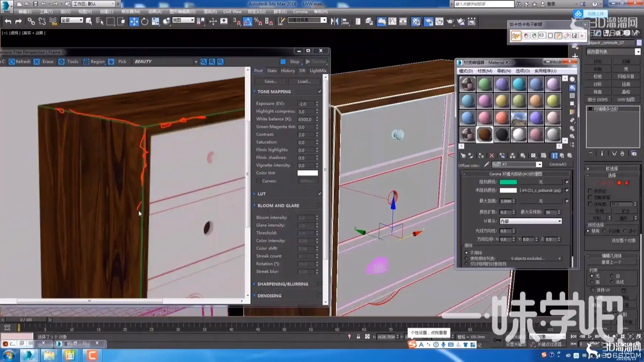Collapse the Bloom and Glare section
Screen dimensions: 644x362
[278, 206]
